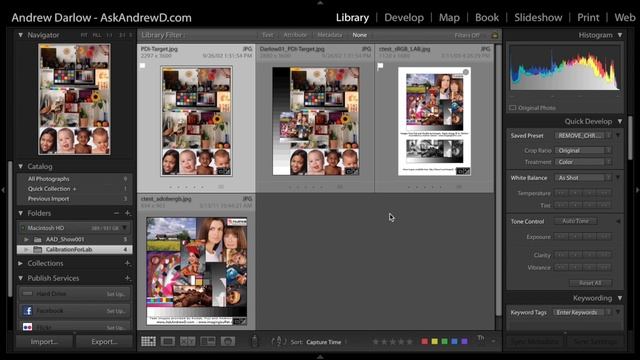Toggle the flag on ctest_sRGB_LAB.jpg cell
Viewport: 640px width, 360px height.
click(380, 65)
